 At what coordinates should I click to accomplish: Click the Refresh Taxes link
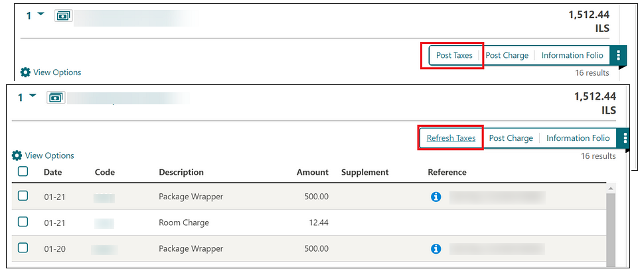(x=451, y=138)
